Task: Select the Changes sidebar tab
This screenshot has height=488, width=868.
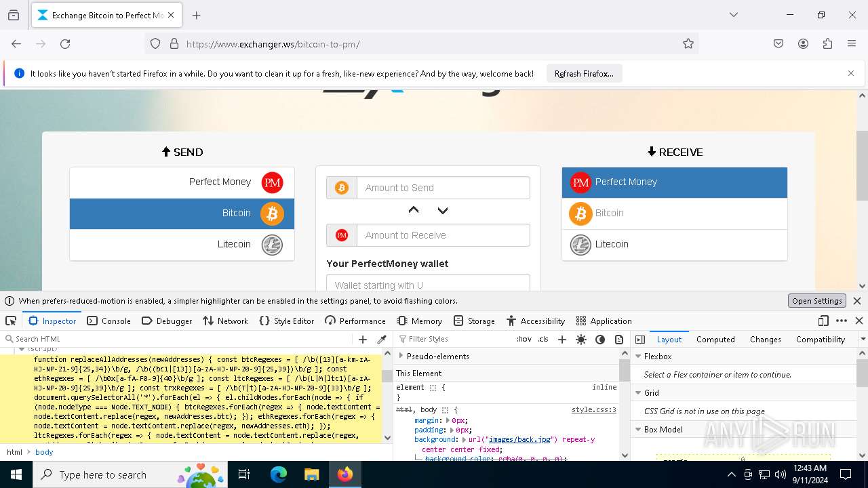Action: (765, 340)
